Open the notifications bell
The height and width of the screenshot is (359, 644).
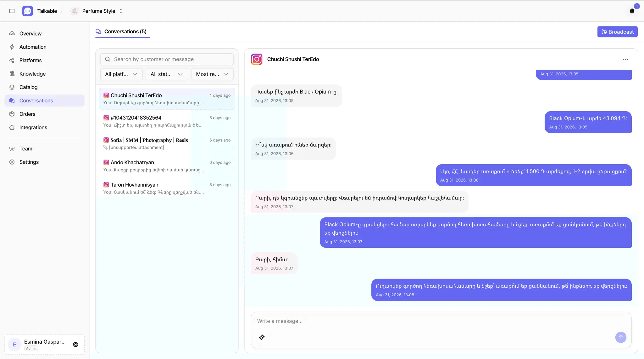pos(632,11)
